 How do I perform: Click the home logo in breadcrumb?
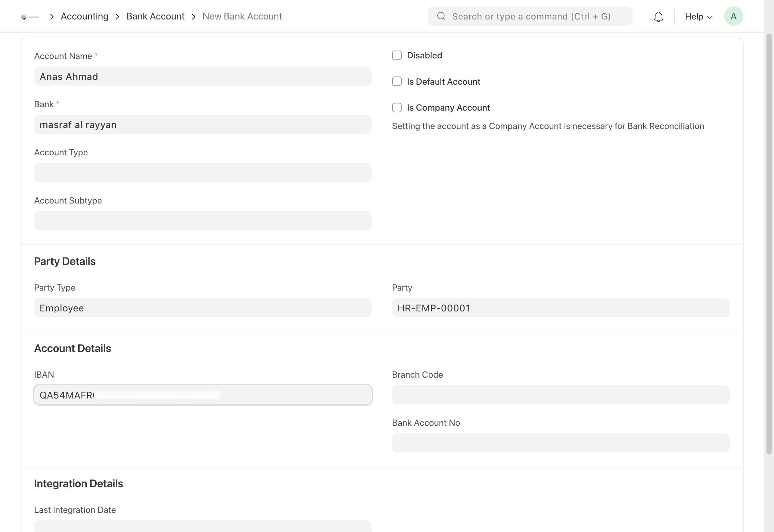(x=30, y=17)
